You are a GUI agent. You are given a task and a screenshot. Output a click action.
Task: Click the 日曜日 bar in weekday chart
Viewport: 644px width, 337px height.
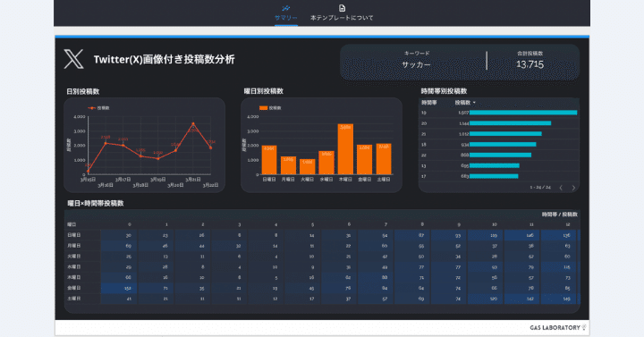[x=269, y=160]
